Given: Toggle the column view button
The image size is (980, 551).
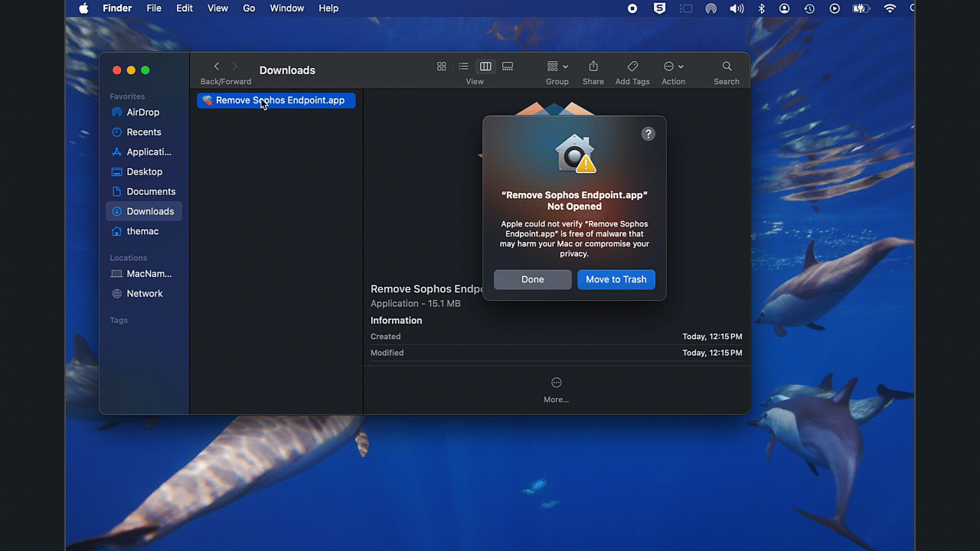Looking at the screenshot, I should click(x=485, y=67).
